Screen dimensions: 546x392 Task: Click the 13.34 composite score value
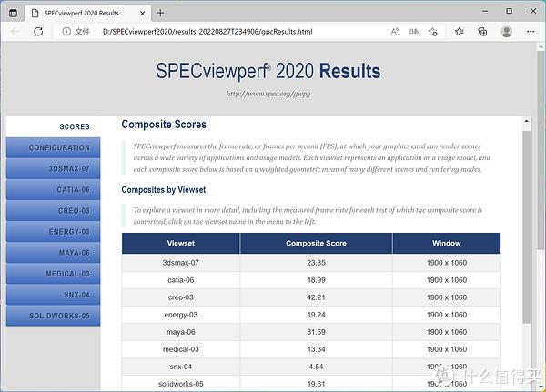(x=316, y=349)
